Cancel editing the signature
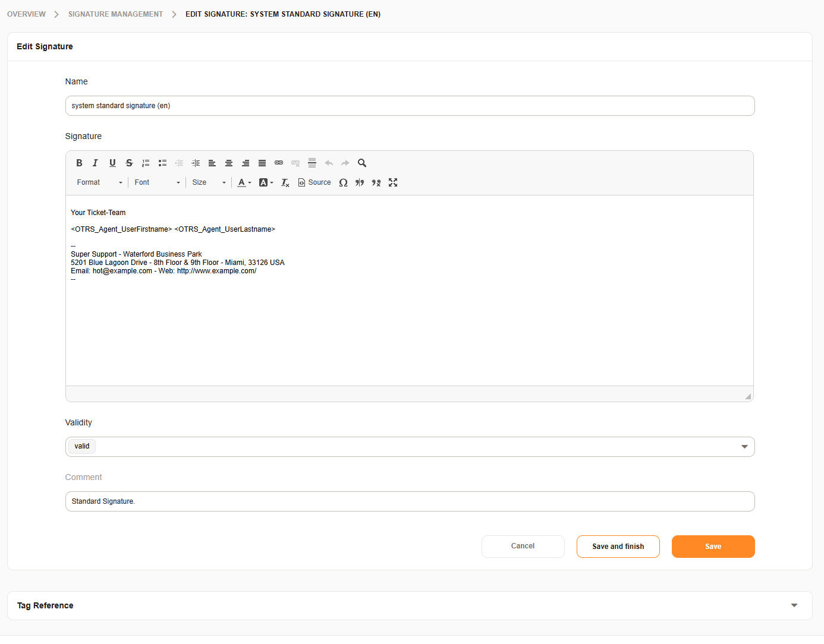The image size is (824, 644). click(x=523, y=547)
